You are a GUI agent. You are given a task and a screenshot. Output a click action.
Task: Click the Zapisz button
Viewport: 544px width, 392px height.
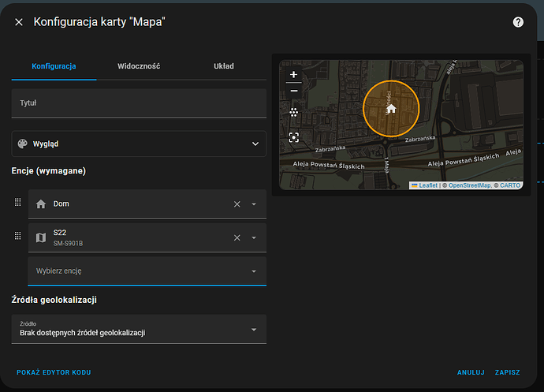(507, 372)
